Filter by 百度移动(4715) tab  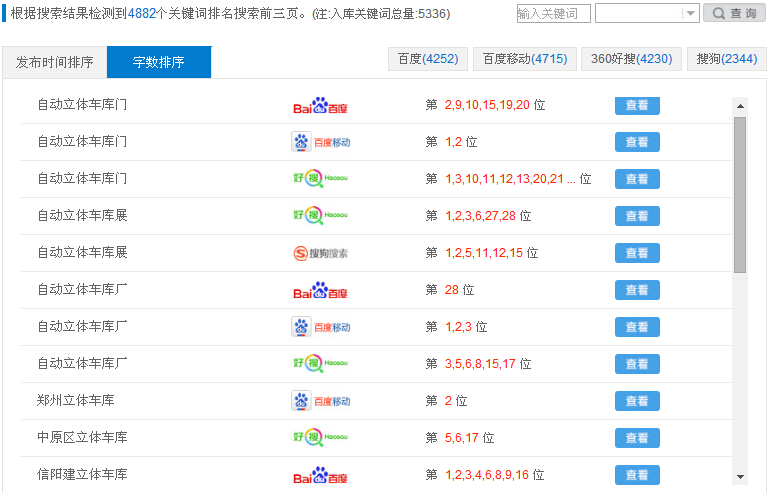525,59
